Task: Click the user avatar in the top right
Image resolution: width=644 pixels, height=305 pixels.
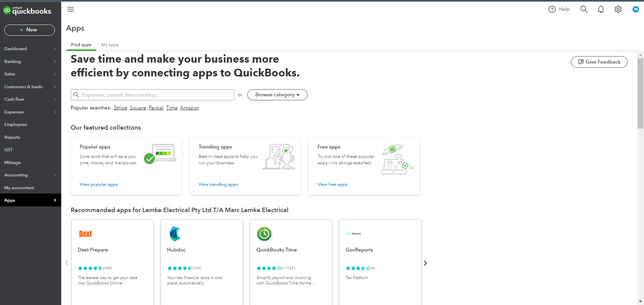Action: [x=635, y=9]
